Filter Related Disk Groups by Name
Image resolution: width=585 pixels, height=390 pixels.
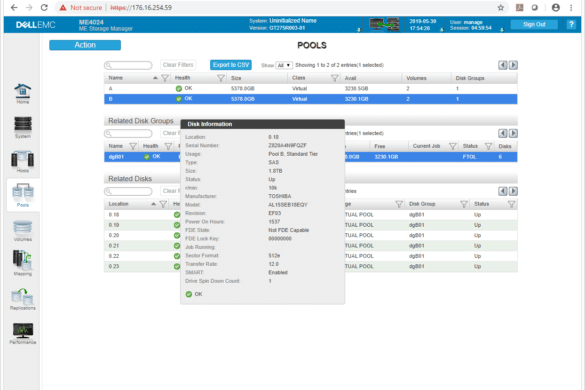(133, 146)
